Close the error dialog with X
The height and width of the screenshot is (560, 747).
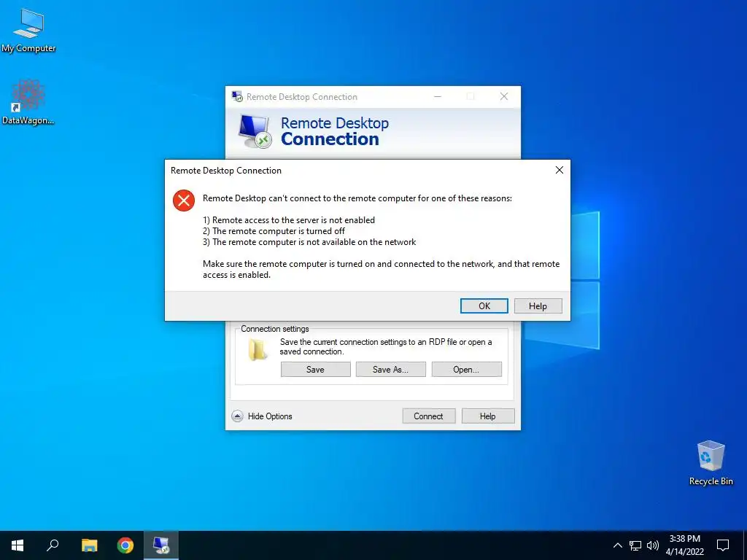tap(560, 170)
